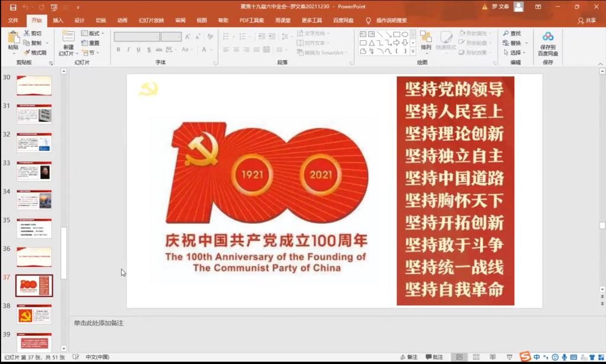The image size is (606, 364).
Task: Switch to the 幻灯片放映 slideshow tab
Action: pyautogui.click(x=151, y=21)
